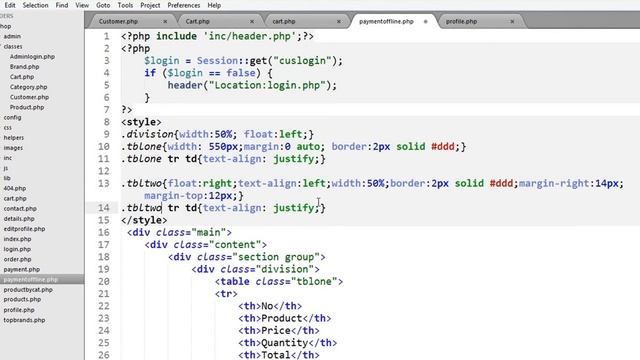The width and height of the screenshot is (640, 360).
Task: Open contact.php in the sidebar
Action: click(20, 209)
